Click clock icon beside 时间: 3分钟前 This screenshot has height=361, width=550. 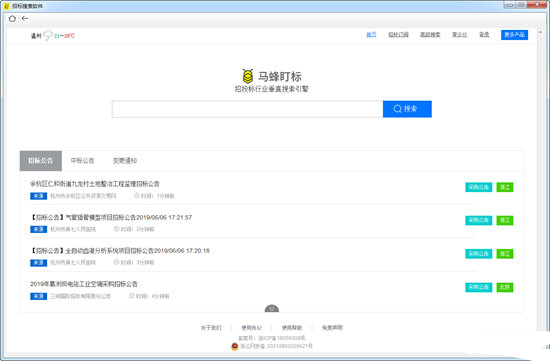tap(116, 262)
